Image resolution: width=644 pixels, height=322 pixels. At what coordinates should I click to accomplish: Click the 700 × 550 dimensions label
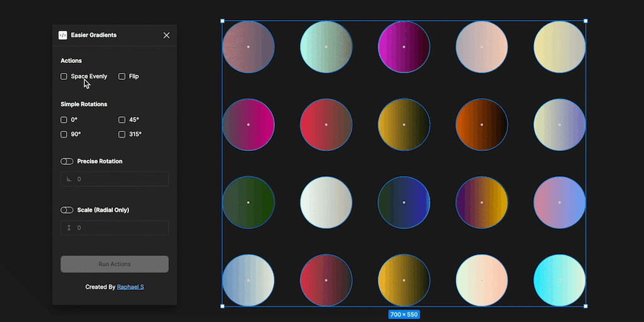[x=404, y=314]
